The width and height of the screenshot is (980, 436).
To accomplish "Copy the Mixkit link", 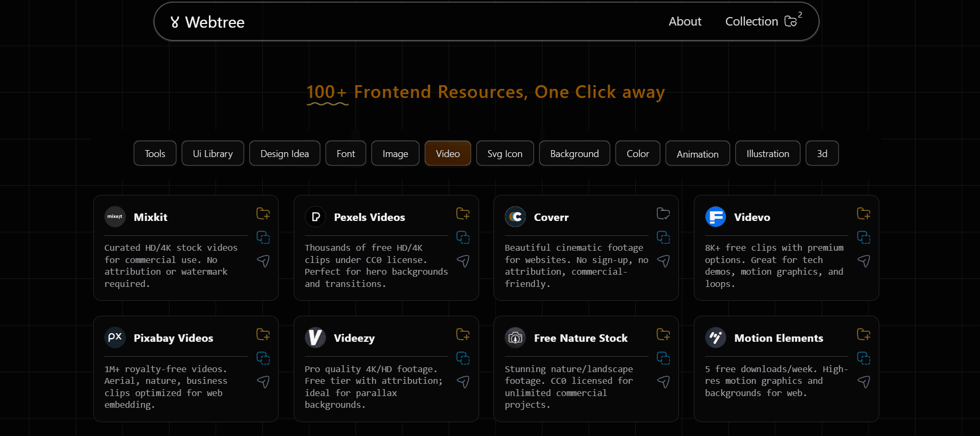I will click(x=263, y=237).
